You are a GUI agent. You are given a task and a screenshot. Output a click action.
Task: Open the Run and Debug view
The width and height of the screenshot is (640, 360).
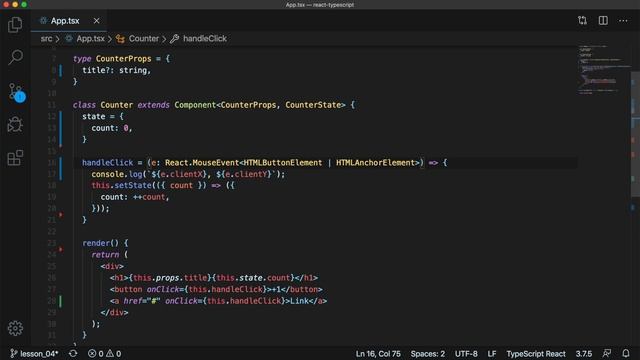click(x=15, y=124)
